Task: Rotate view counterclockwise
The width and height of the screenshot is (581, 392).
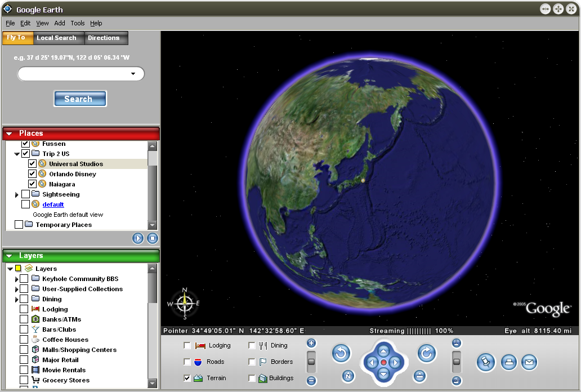Action: pyautogui.click(x=341, y=353)
